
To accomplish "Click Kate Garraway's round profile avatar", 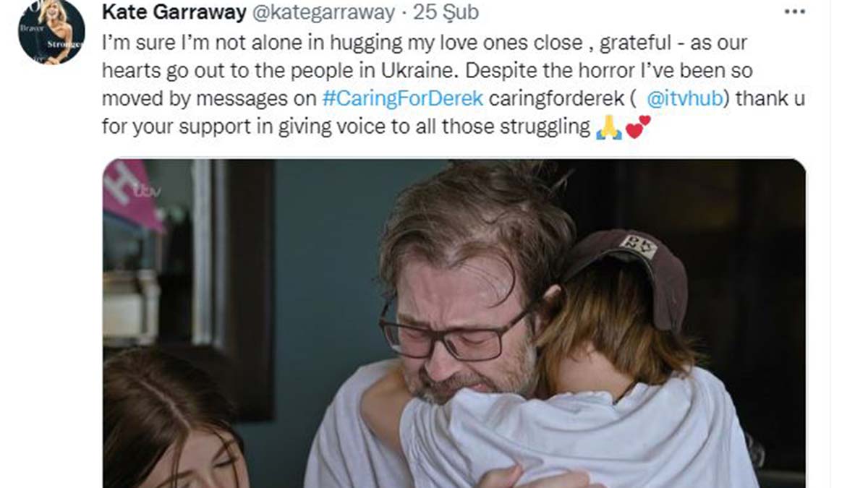I will click(x=51, y=31).
